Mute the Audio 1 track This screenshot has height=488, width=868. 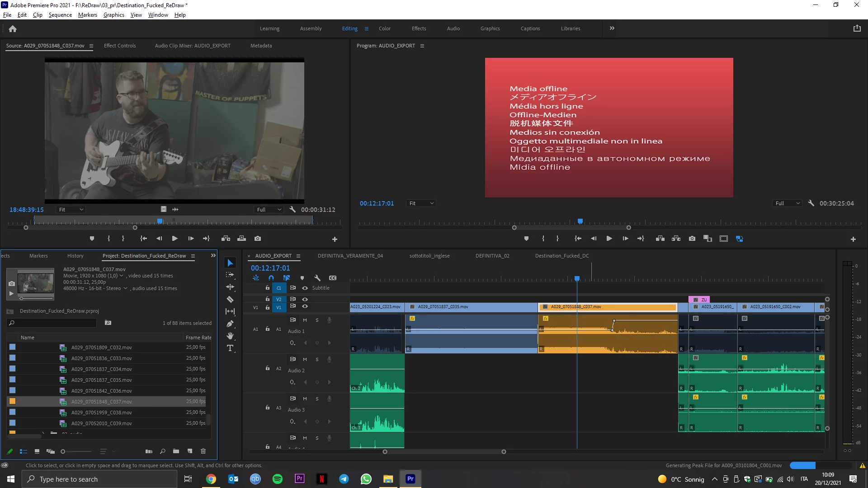point(305,320)
